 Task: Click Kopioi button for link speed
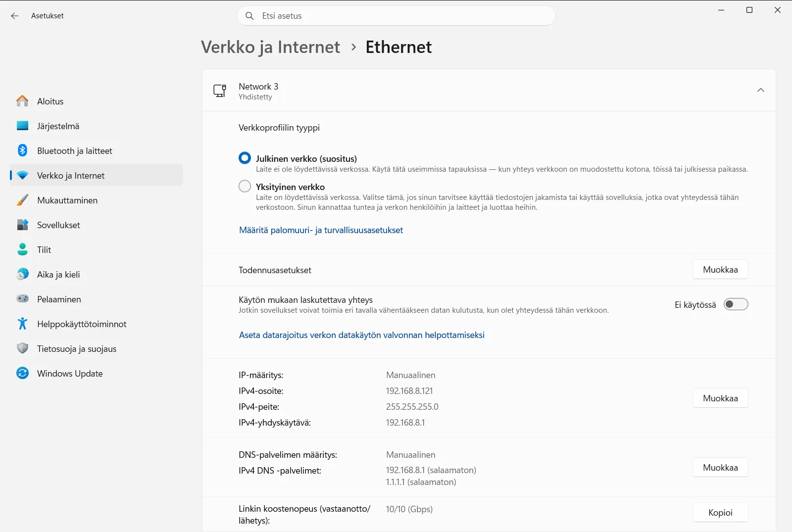720,513
